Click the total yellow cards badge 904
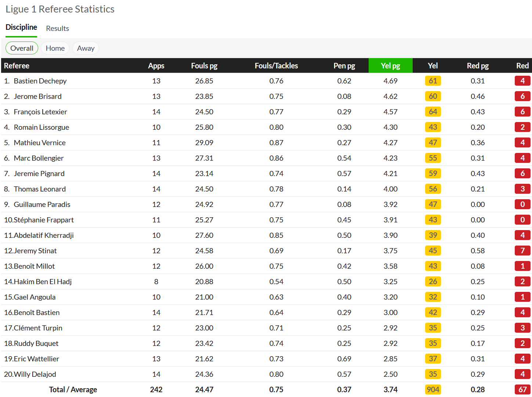The height and width of the screenshot is (397, 532). 433,390
